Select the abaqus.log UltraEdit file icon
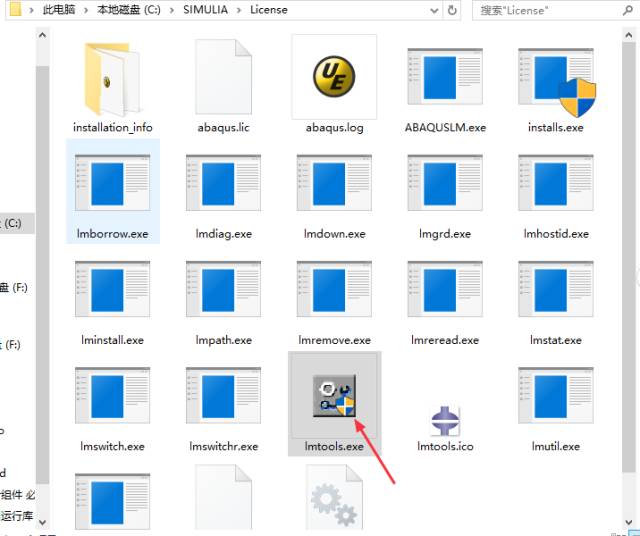640x536 pixels. click(334, 80)
